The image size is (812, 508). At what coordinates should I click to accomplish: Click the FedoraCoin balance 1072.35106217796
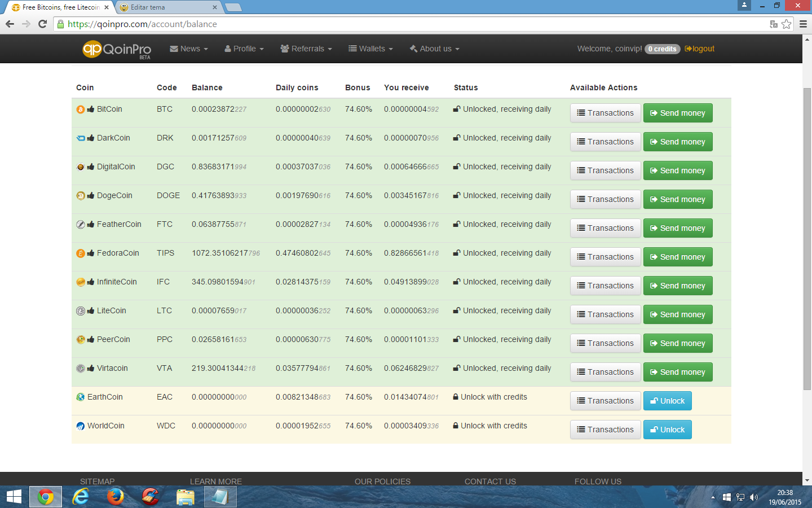pos(226,253)
